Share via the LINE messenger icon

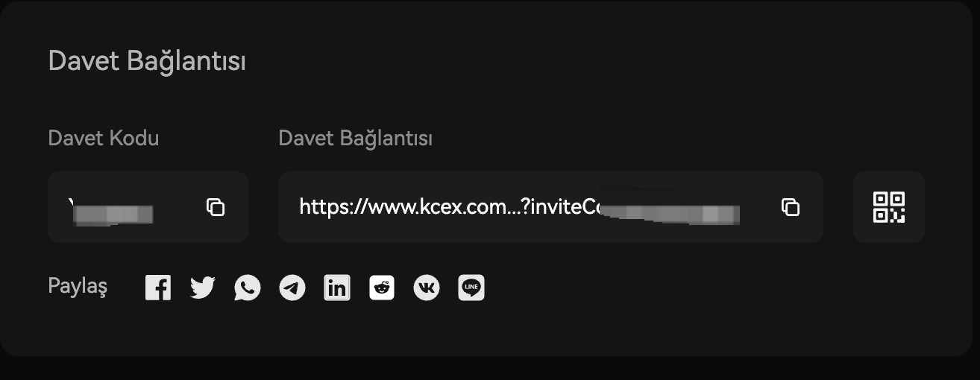[x=471, y=288]
